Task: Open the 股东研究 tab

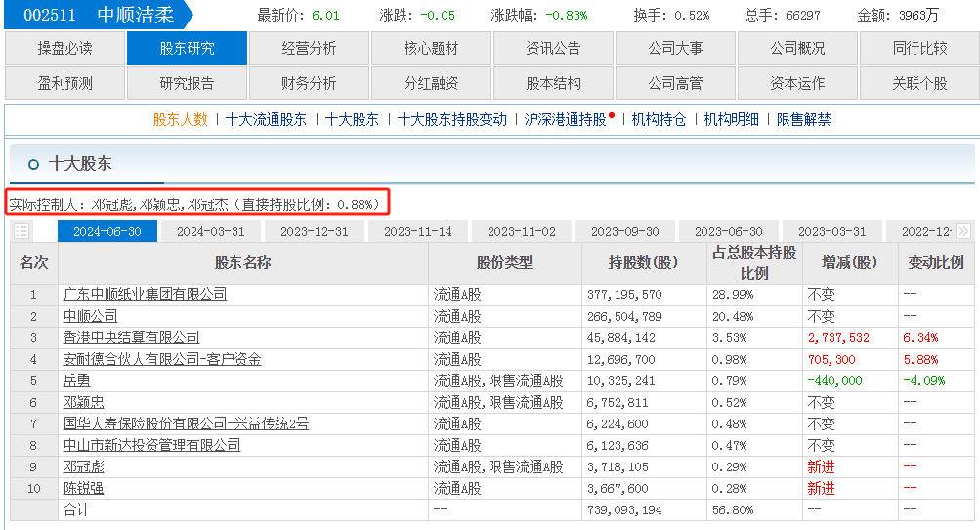Action: coord(187,48)
